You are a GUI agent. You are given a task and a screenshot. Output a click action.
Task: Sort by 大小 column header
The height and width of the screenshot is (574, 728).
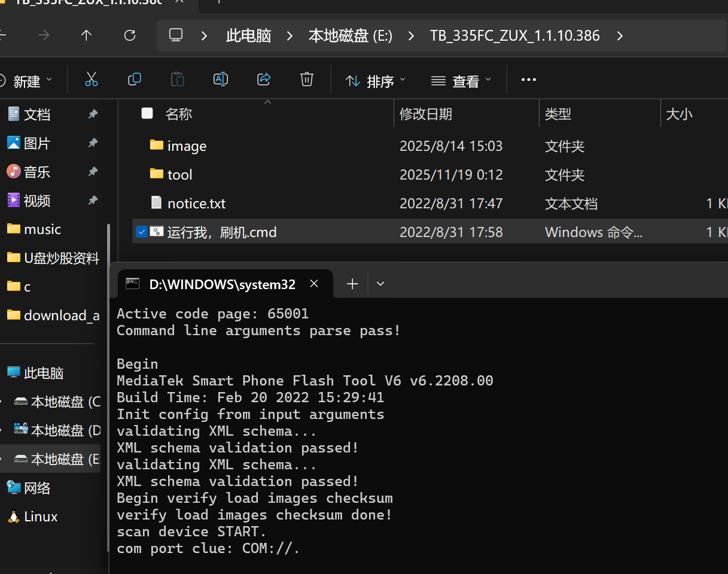point(679,114)
